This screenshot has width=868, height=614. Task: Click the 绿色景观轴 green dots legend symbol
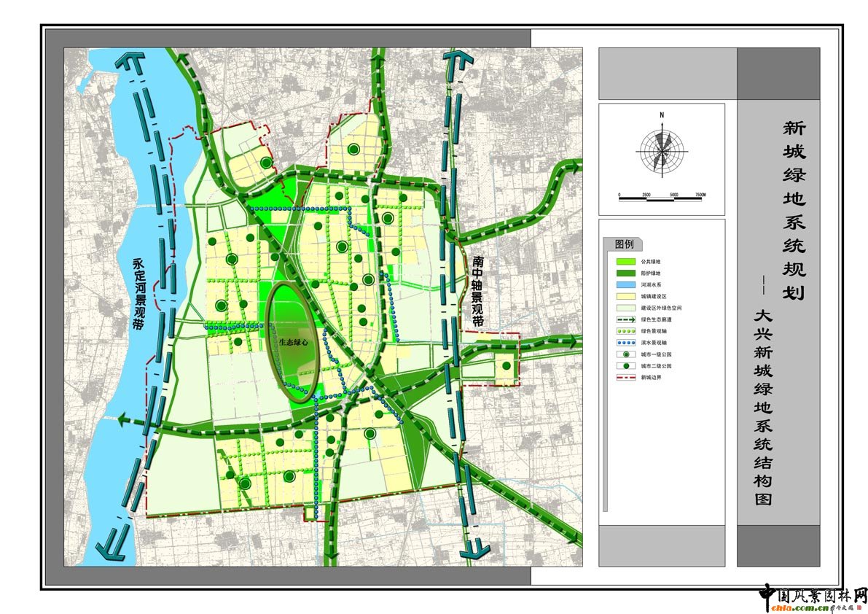click(626, 330)
